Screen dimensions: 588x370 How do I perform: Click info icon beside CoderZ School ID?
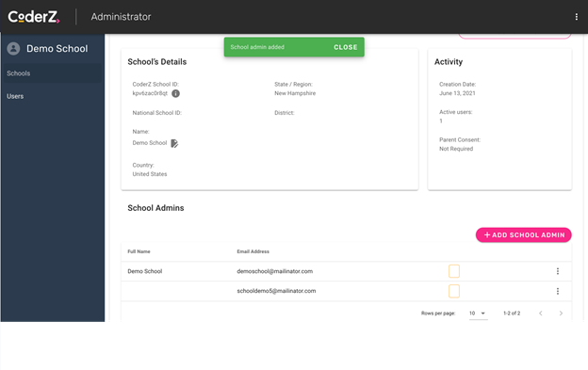pyautogui.click(x=175, y=93)
